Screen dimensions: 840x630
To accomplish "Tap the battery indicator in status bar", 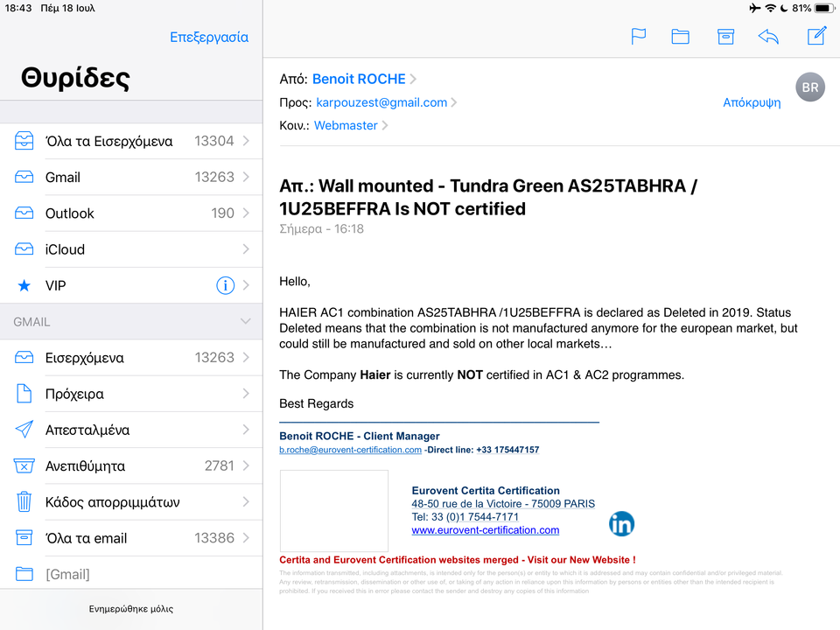I will coord(824,8).
